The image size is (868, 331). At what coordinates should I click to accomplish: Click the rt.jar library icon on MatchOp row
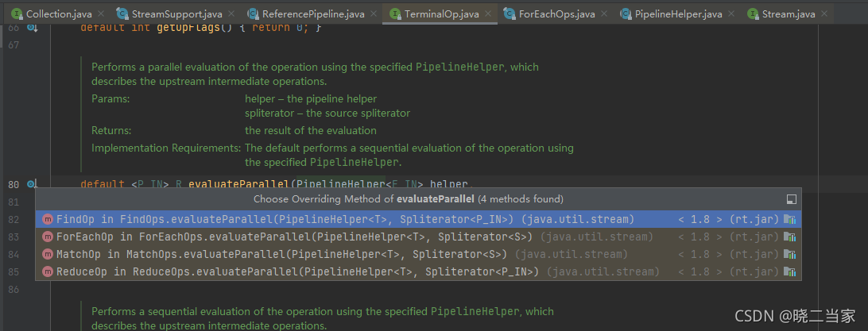pos(790,254)
